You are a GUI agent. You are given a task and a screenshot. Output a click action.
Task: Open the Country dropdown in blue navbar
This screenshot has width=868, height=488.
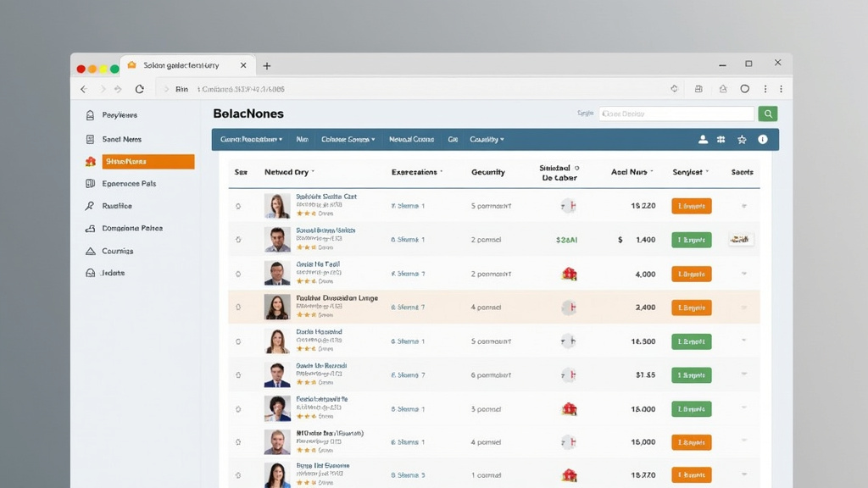click(x=487, y=140)
